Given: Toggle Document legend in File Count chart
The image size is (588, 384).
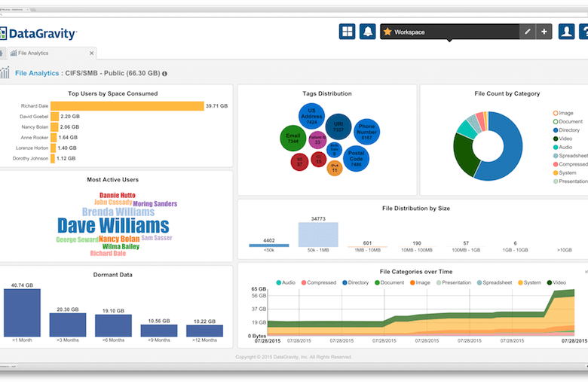Looking at the screenshot, I should (x=568, y=121).
